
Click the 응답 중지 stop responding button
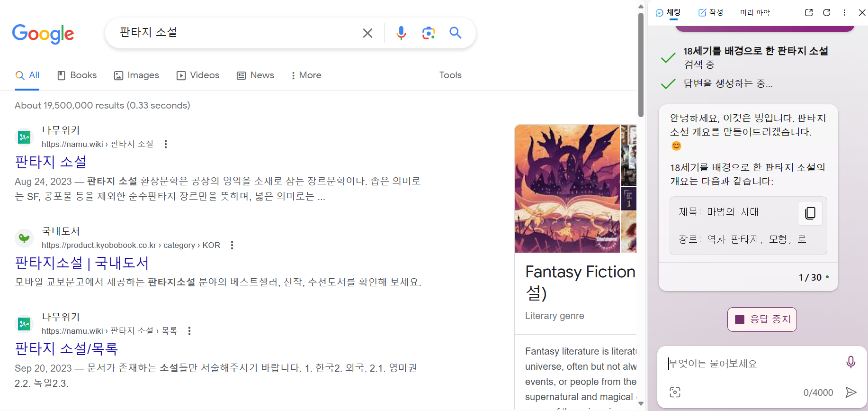pyautogui.click(x=762, y=320)
